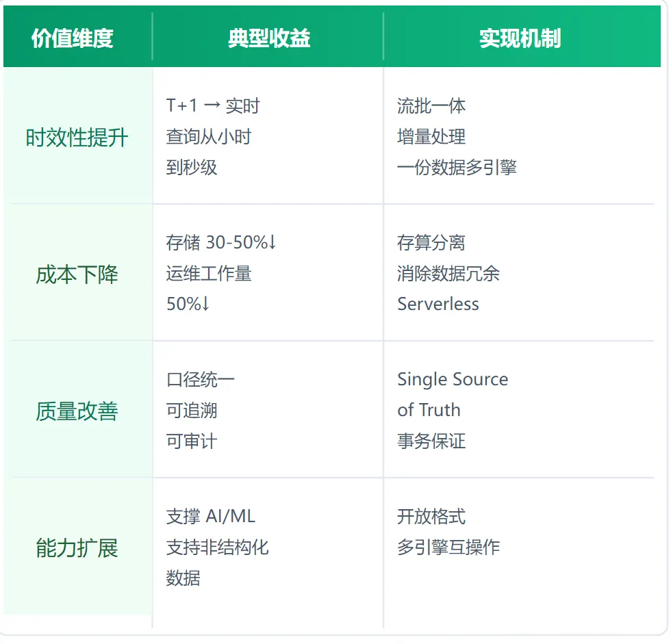Select the 能力扩展 row label
This screenshot has height=644, width=671.
coord(77,548)
